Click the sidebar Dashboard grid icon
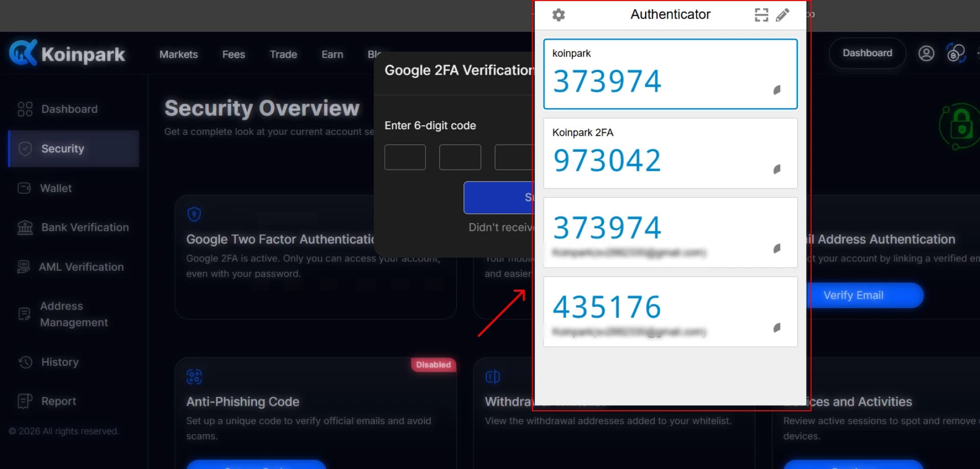980x469 pixels. [x=25, y=109]
